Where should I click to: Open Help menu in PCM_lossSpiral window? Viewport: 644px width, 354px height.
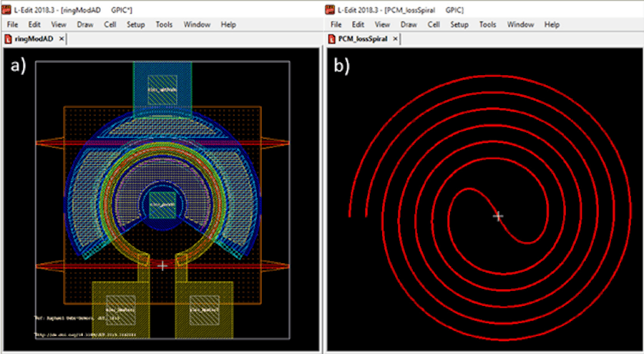(552, 24)
